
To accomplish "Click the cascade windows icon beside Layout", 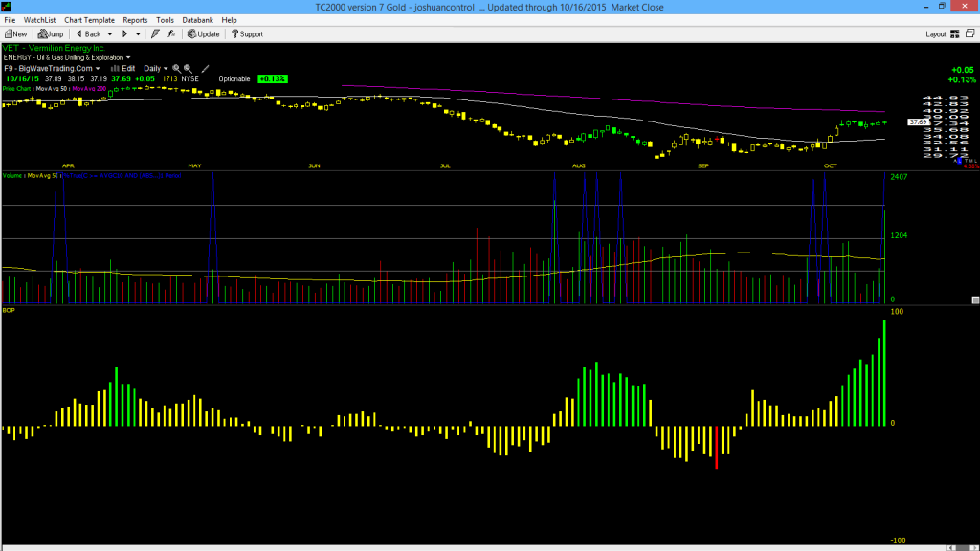I will (970, 33).
